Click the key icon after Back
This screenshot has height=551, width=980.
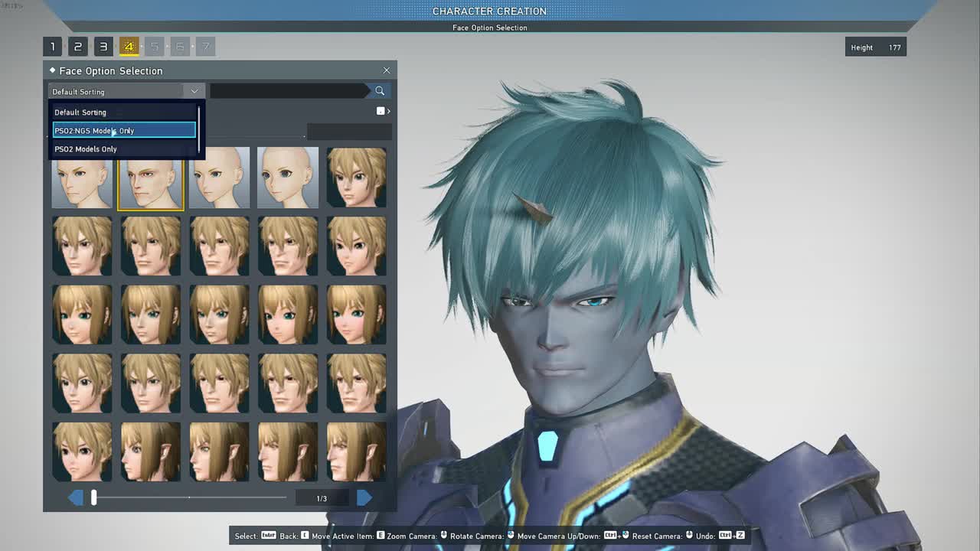pos(305,535)
